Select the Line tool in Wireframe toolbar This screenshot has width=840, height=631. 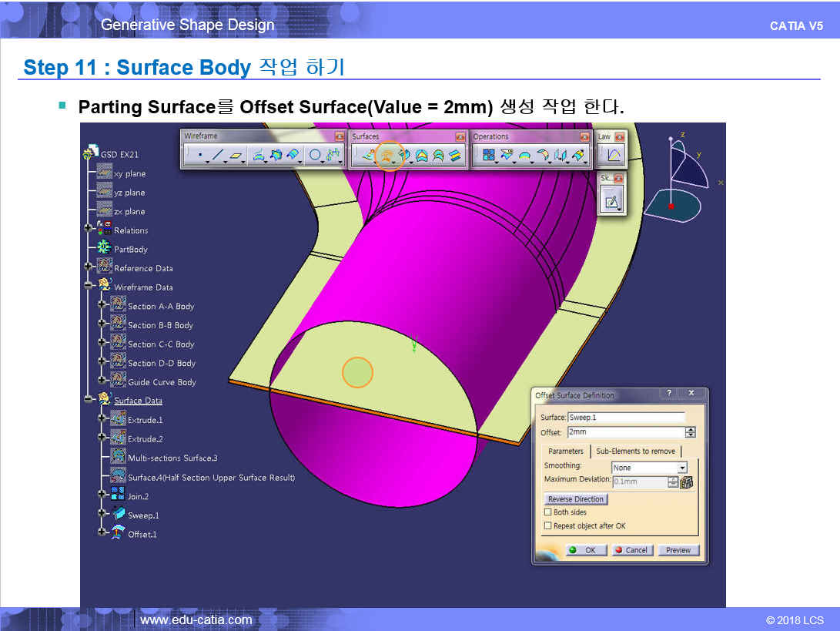click(217, 156)
